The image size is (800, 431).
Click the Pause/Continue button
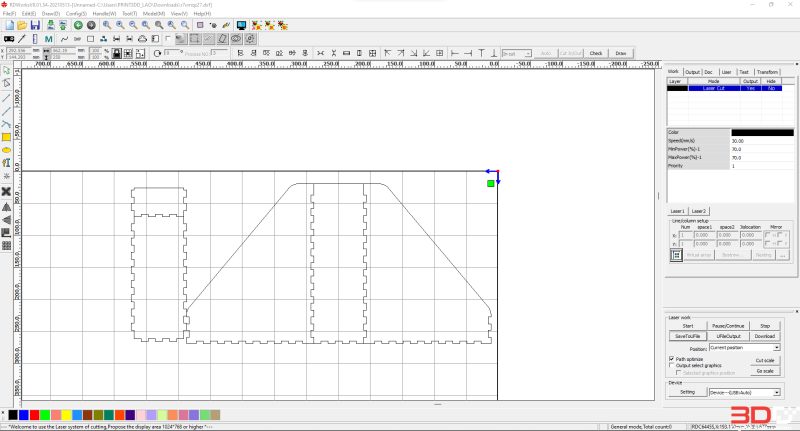tap(728, 326)
